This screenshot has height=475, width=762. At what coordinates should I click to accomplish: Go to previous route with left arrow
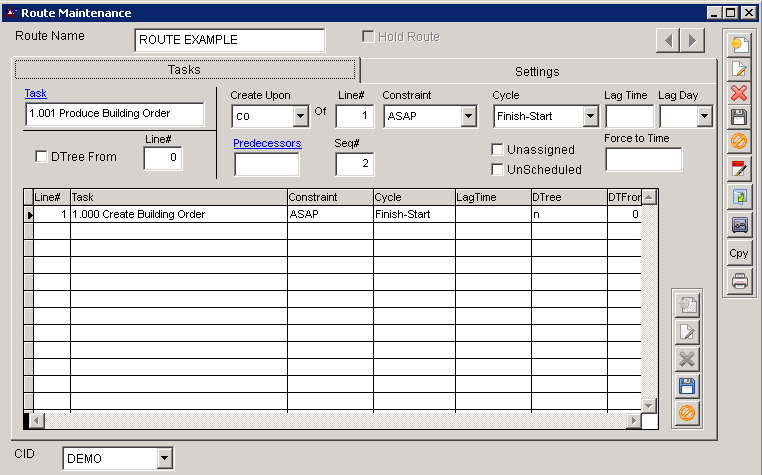[x=668, y=40]
